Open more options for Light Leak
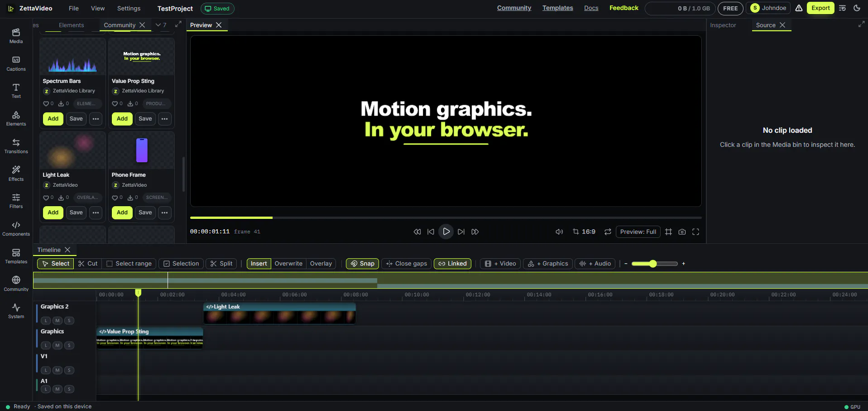868x411 pixels. (96, 213)
